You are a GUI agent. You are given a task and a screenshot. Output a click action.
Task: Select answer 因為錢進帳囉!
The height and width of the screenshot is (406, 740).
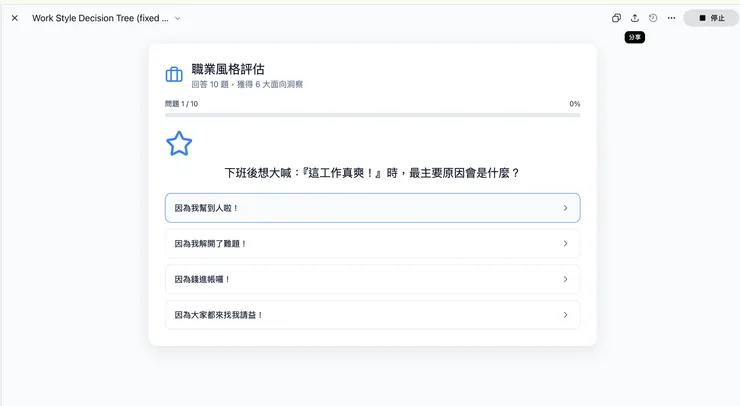pos(372,279)
